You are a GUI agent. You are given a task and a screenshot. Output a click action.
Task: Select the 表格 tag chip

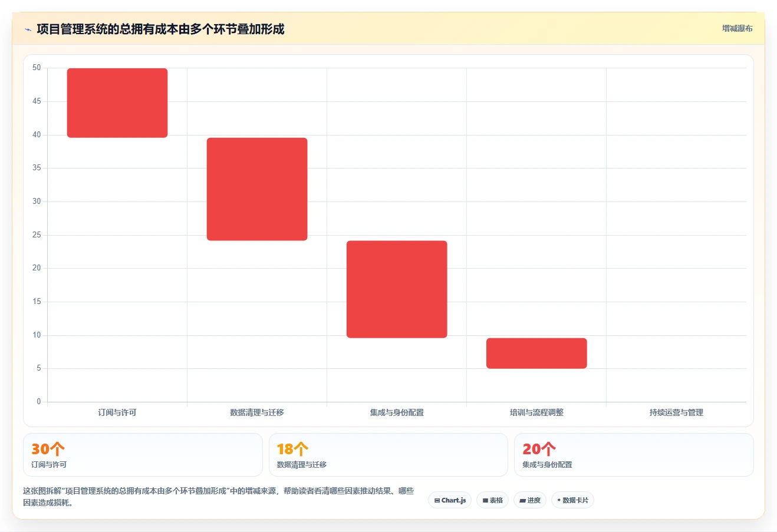492,500
